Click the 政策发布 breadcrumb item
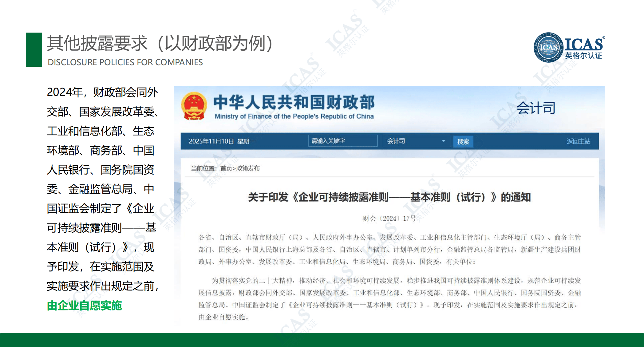The width and height of the screenshot is (644, 347). coord(248,168)
